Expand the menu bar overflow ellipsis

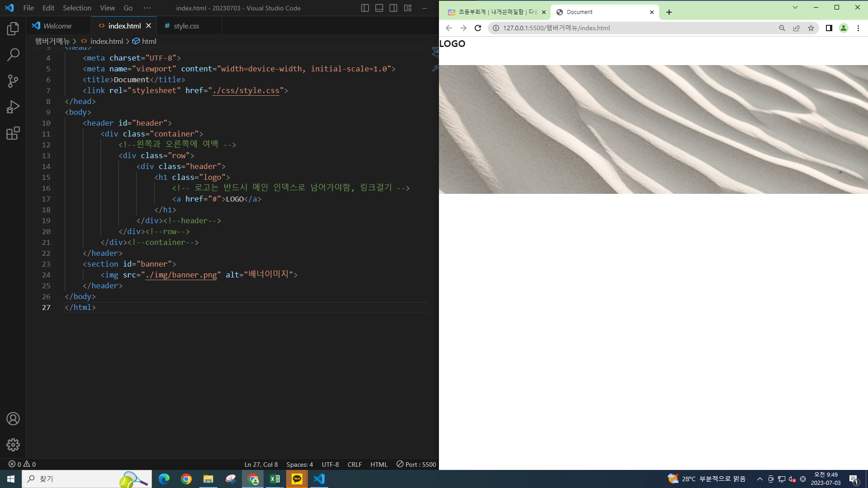(147, 8)
